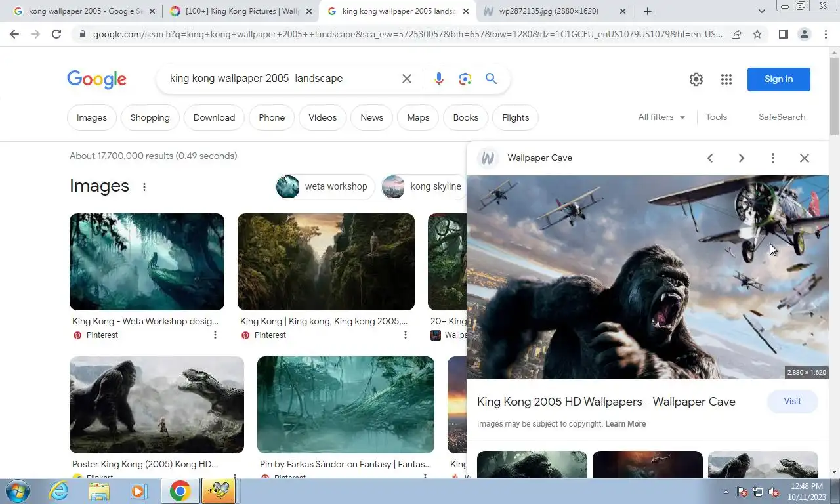Select the Images filter chip
Image resolution: width=840 pixels, height=504 pixels.
click(x=92, y=118)
